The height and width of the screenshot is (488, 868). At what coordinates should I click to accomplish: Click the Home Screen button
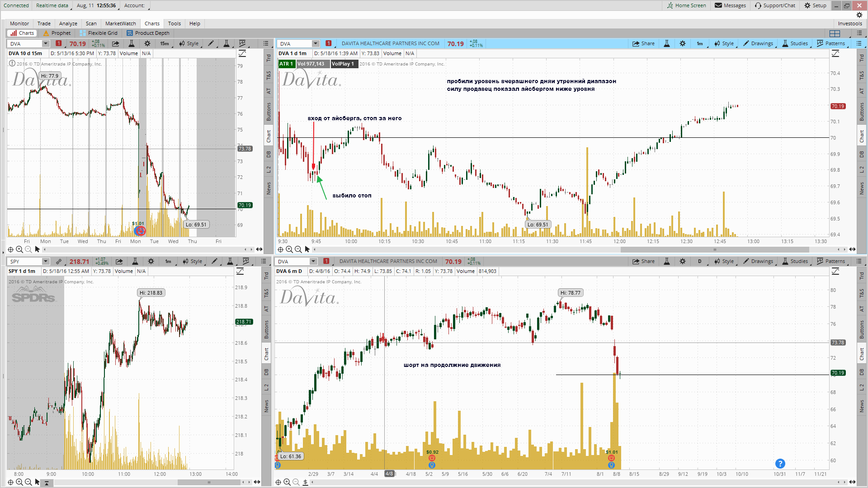pyautogui.click(x=686, y=5)
